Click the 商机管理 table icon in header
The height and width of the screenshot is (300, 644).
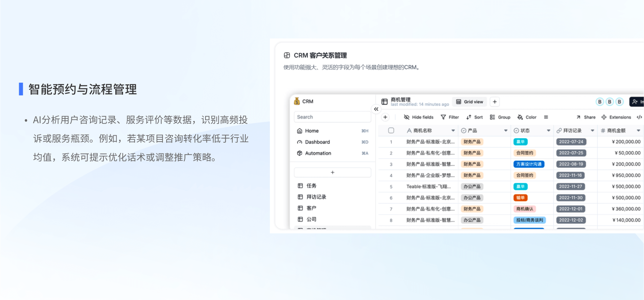[x=385, y=102]
